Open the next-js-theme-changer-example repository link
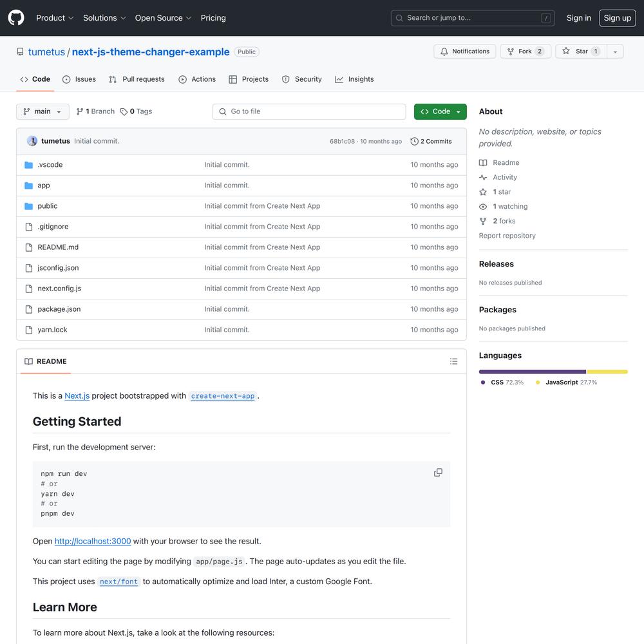The image size is (644, 644). [x=151, y=52]
